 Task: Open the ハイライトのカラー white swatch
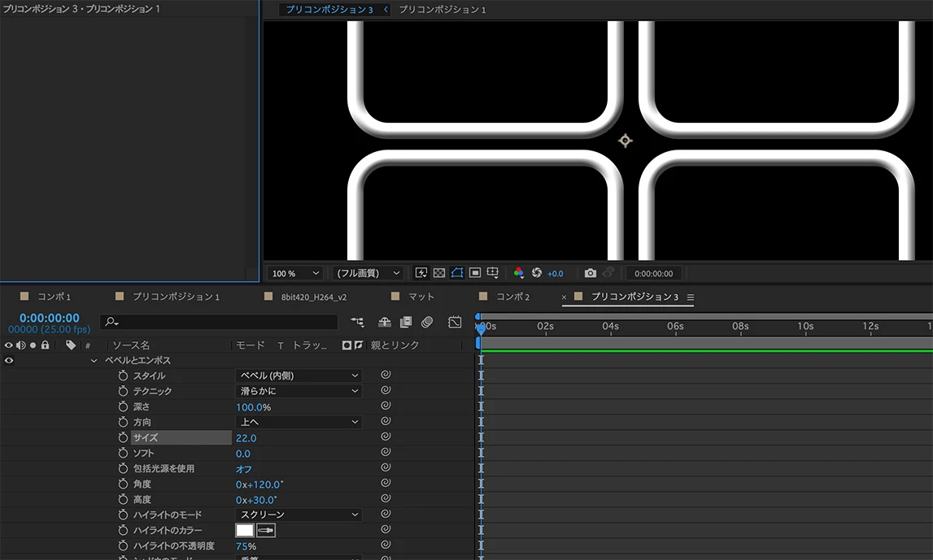(x=245, y=530)
